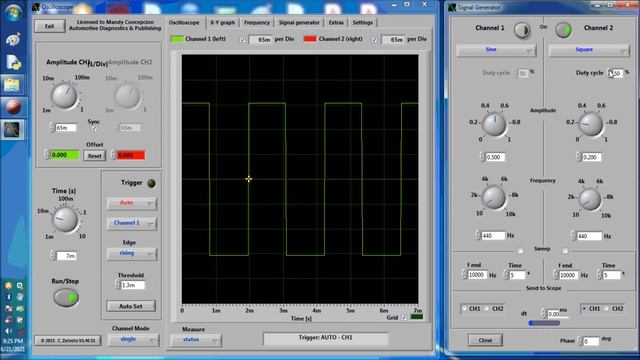Click the yellow cursor crosshair on the graph
Viewport: 640px width, 360px height.
[x=249, y=179]
